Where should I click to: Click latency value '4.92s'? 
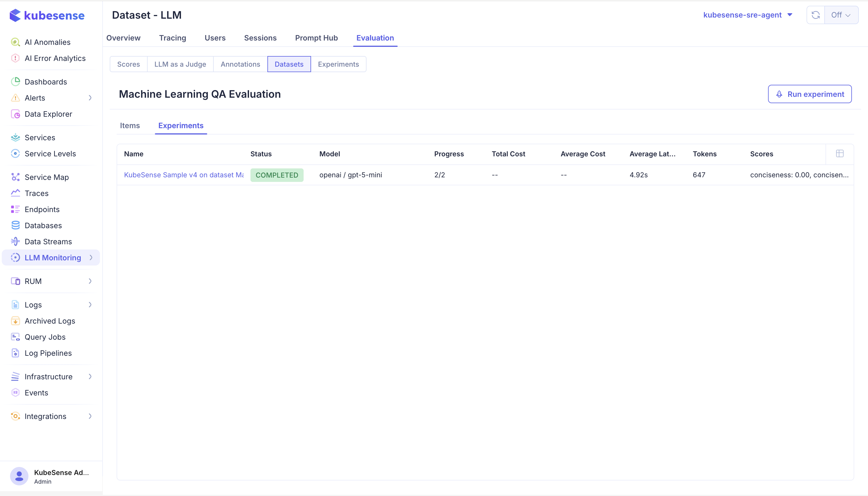click(x=639, y=175)
